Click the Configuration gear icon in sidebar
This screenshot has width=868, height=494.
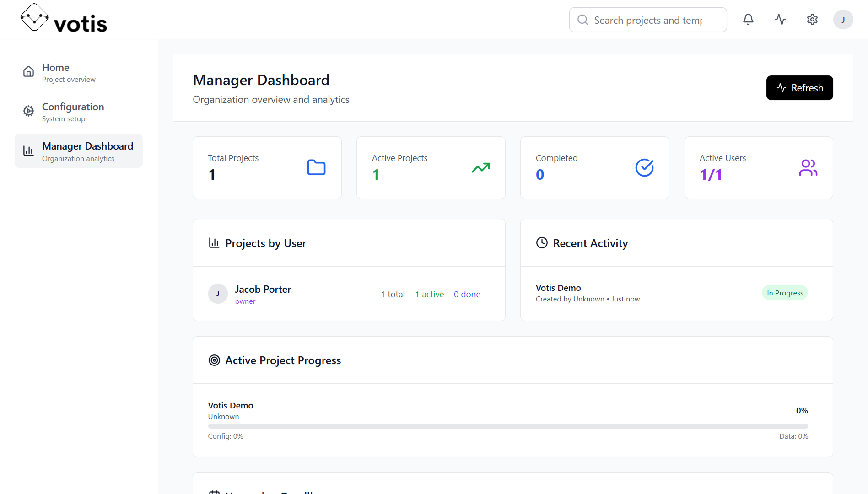[x=28, y=111]
